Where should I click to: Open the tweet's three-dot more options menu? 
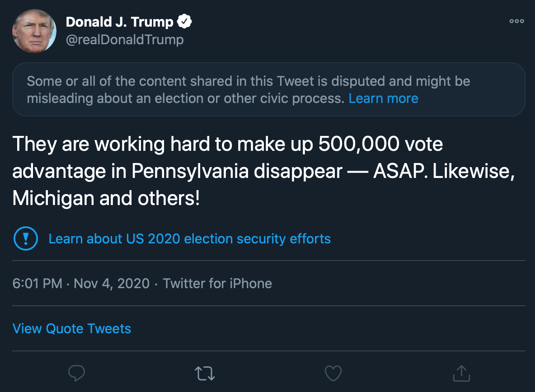(516, 21)
